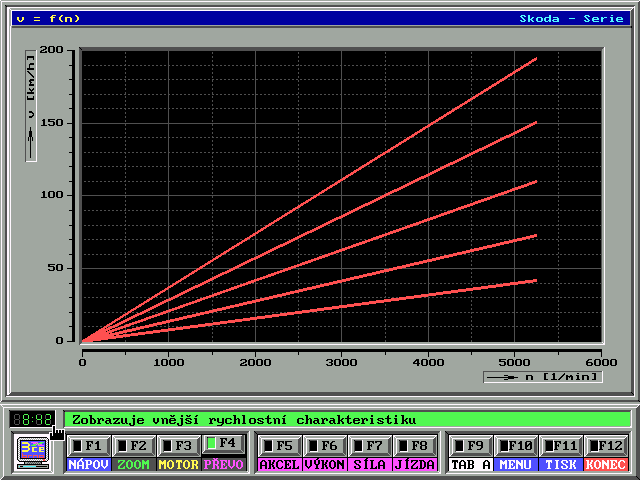Click the F8 function key button
Viewport: 640px width, 480px height.
[414, 446]
